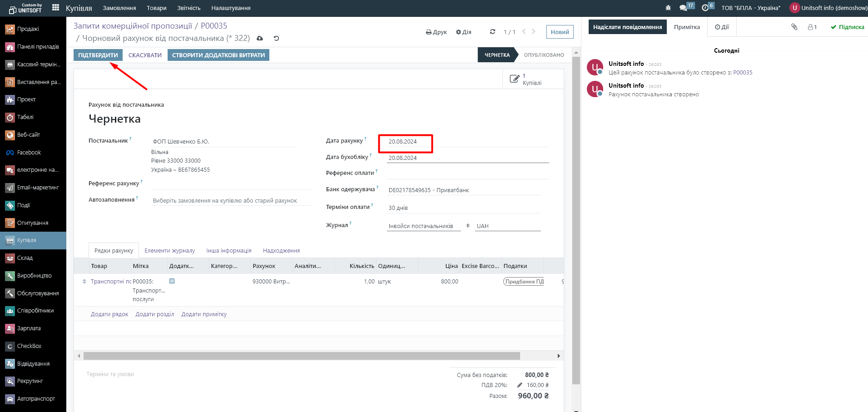Viewport: 868px width, 412px height.
Task: Open the conversations chat icon with 17 badge
Action: click(x=683, y=8)
